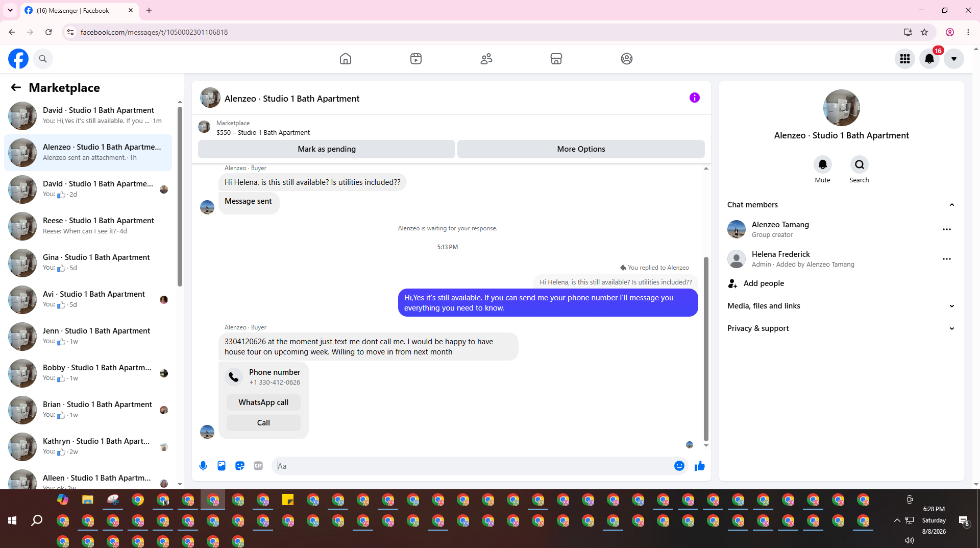980x548 pixels.
Task: Reload the page in browser
Action: tap(48, 32)
